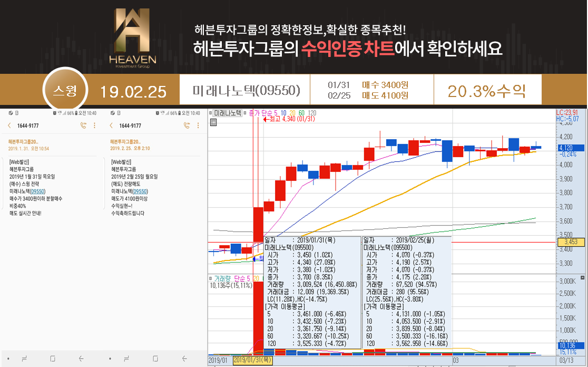Viewport: 588px width, 367px height.
Task: Select the 2019/01/31(목) date marker on timeline
Action: click(x=253, y=360)
